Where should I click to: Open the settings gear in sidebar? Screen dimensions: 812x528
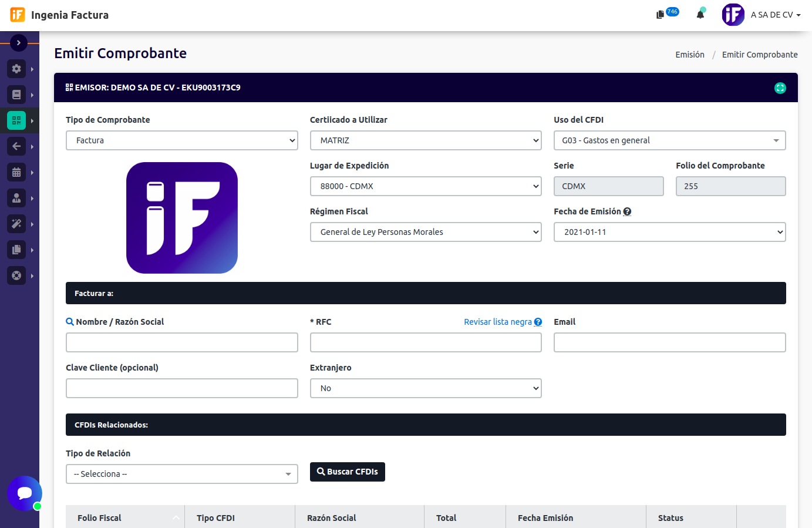(16, 69)
